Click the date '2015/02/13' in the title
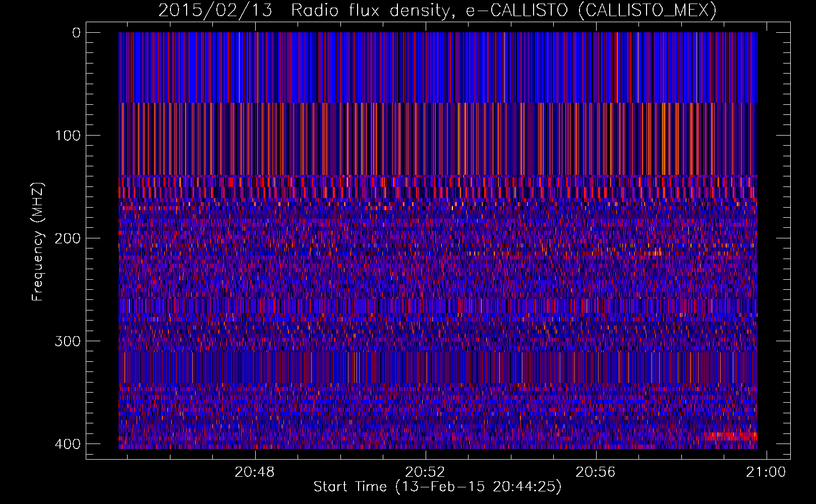 click(x=216, y=10)
